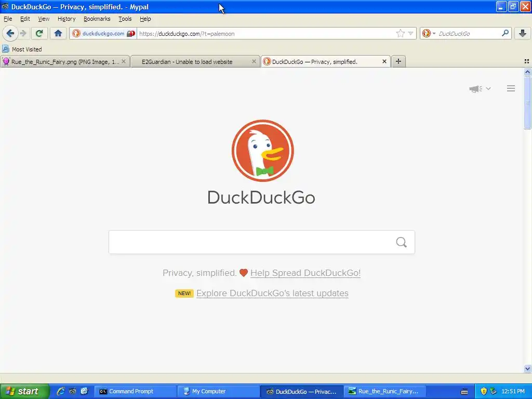Click the scrollbar up arrow
The height and width of the screenshot is (399, 532).
(527, 72)
